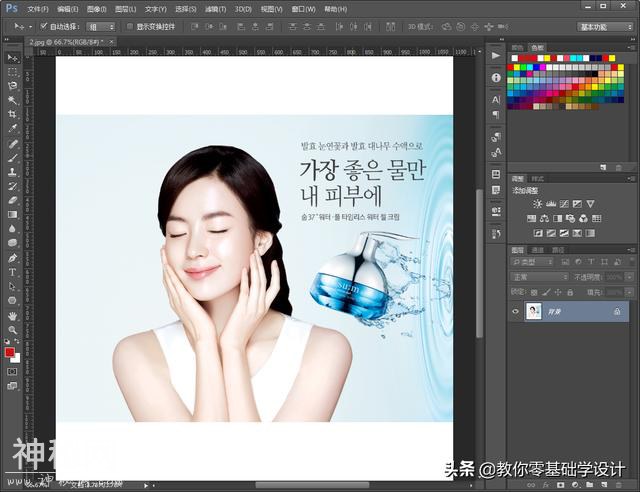
Task: Select the Zoom tool
Action: pos(13,329)
